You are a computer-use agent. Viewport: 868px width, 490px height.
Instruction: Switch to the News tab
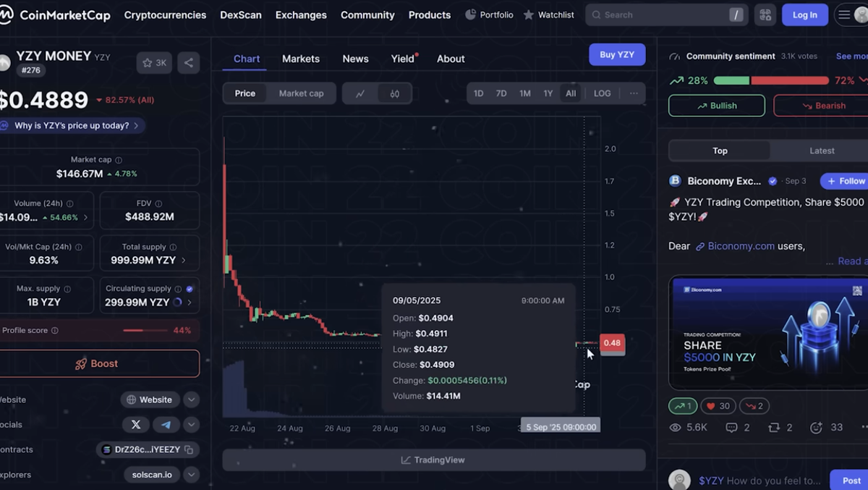[x=355, y=59]
